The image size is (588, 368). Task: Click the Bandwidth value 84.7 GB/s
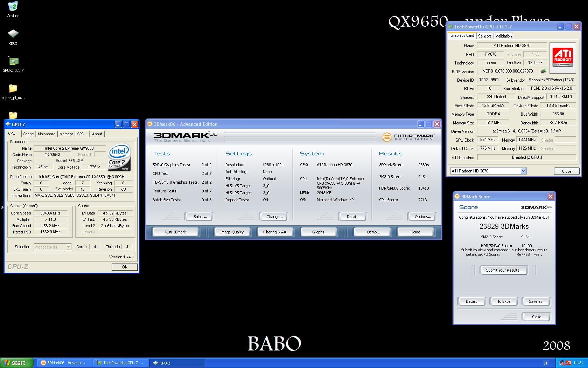click(558, 123)
